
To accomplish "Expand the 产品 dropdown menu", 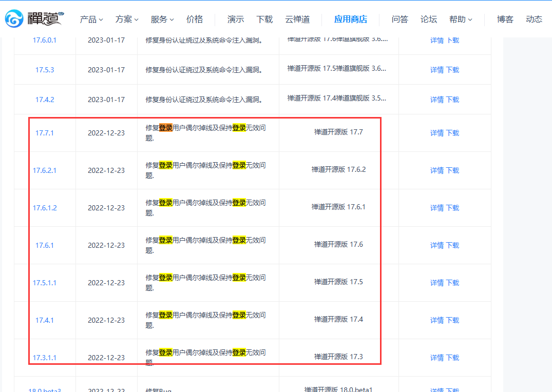I will (91, 19).
